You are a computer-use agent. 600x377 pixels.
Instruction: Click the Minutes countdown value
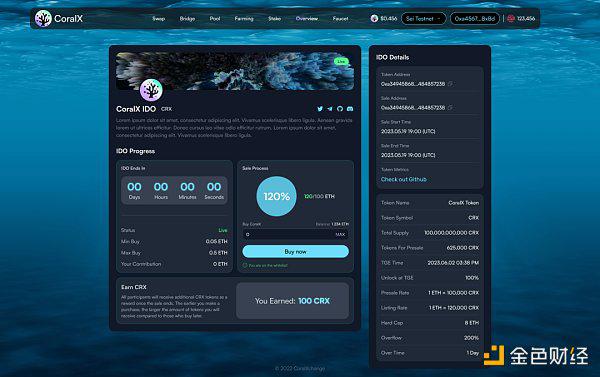coord(187,187)
